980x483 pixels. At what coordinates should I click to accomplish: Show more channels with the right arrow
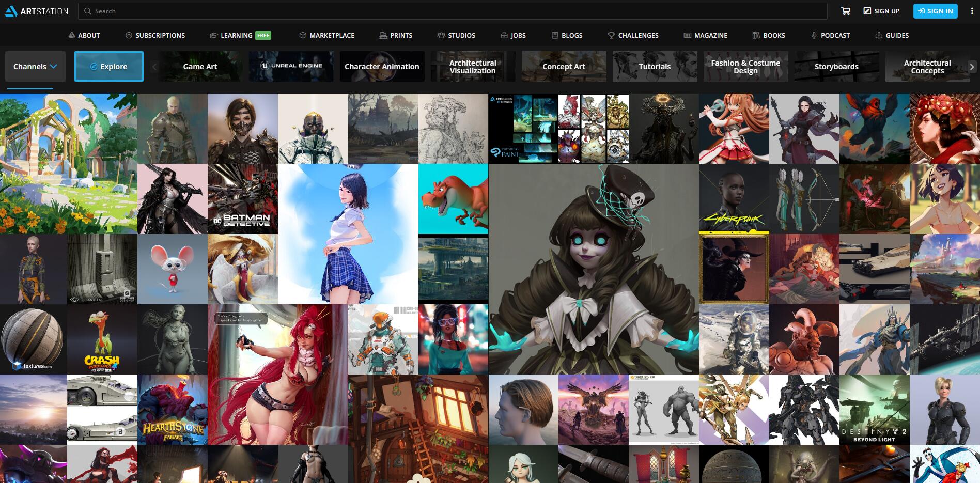click(x=972, y=66)
